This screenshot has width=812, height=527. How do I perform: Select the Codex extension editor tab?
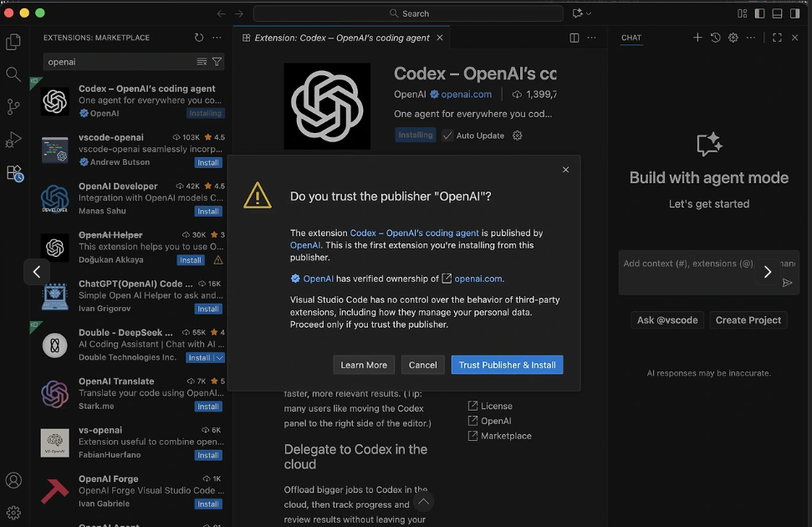click(342, 38)
